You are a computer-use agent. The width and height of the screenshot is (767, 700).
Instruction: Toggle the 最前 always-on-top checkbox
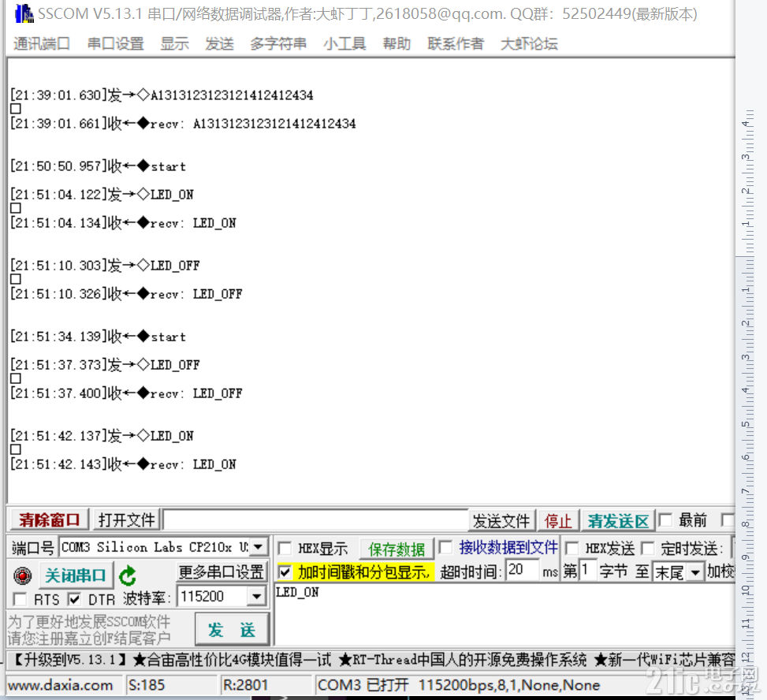(665, 519)
